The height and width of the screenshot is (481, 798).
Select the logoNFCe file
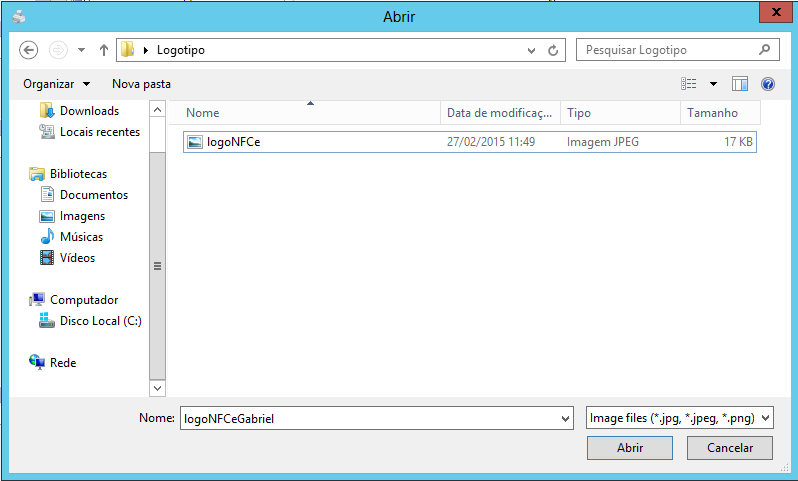tap(470, 142)
